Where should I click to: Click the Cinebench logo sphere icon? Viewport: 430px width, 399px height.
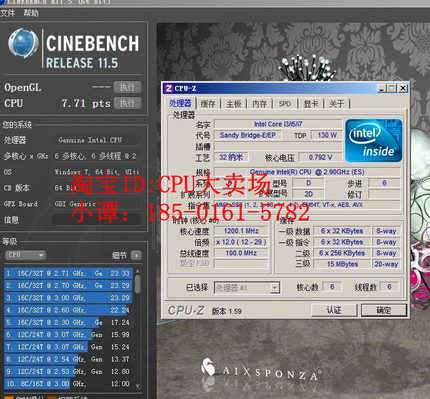[x=23, y=43]
